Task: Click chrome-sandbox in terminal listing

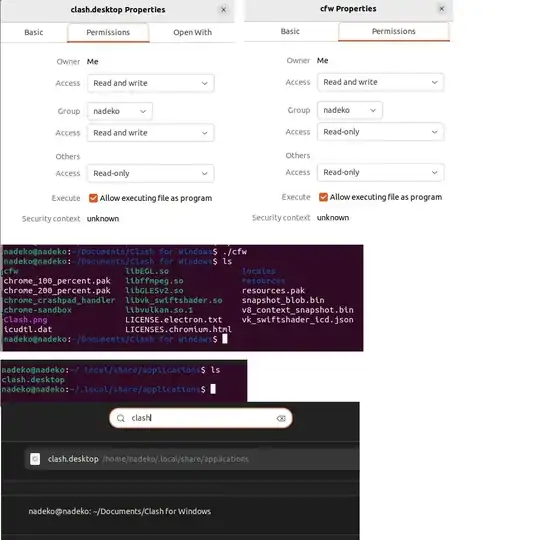Action: 38,310
